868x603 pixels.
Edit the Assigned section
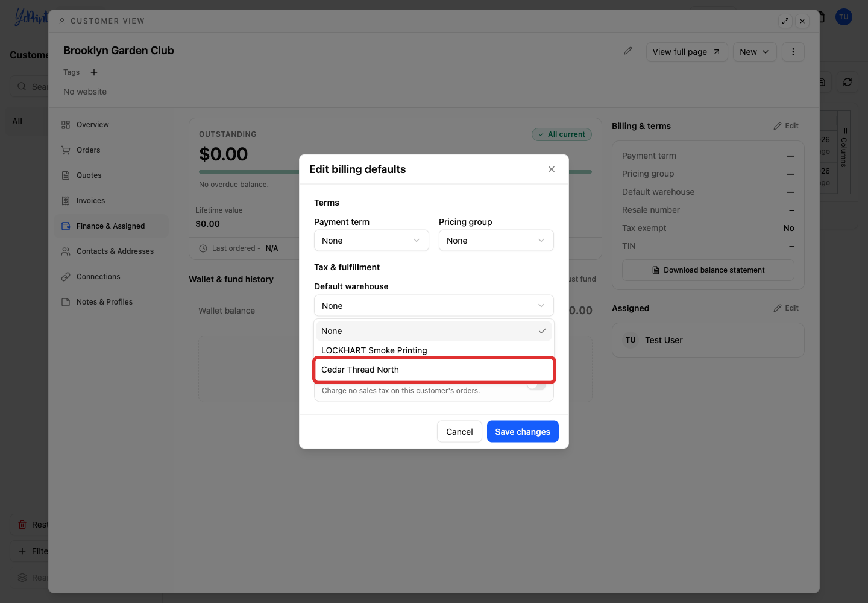coord(786,308)
